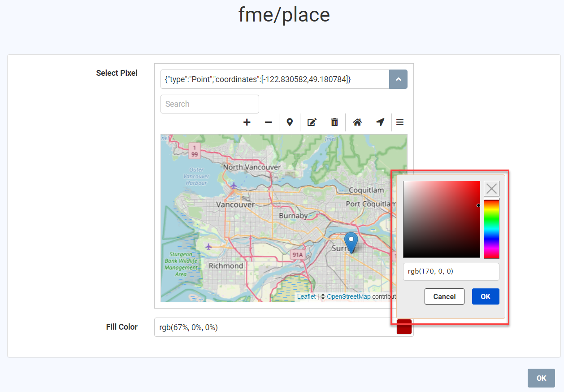Open the OpenStreetMap attribution link

tap(349, 296)
